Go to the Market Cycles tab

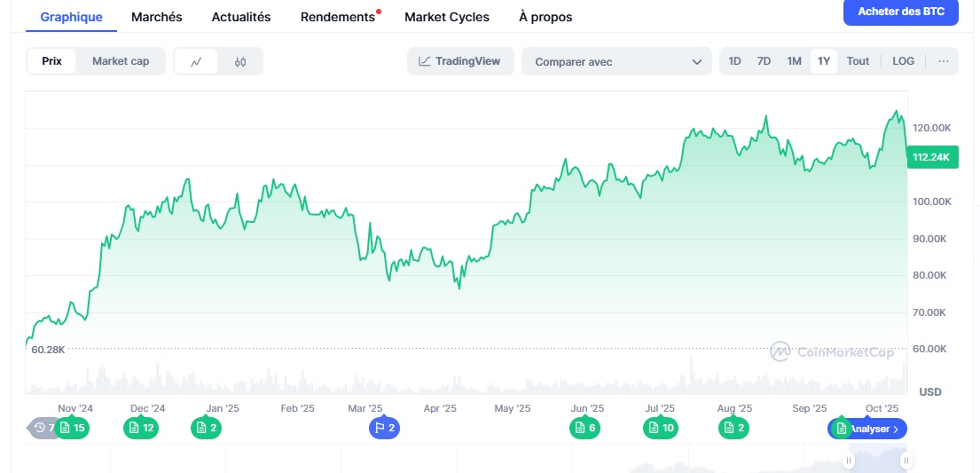pyautogui.click(x=446, y=17)
